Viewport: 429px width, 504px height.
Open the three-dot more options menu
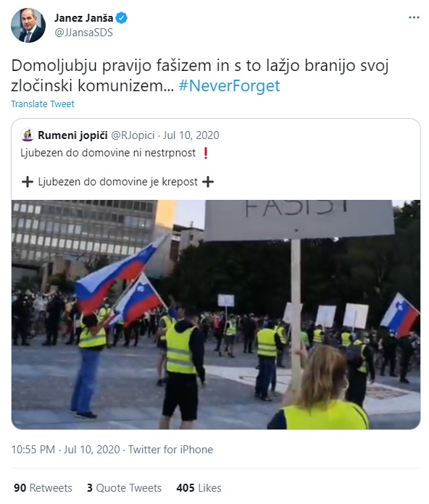point(414,17)
